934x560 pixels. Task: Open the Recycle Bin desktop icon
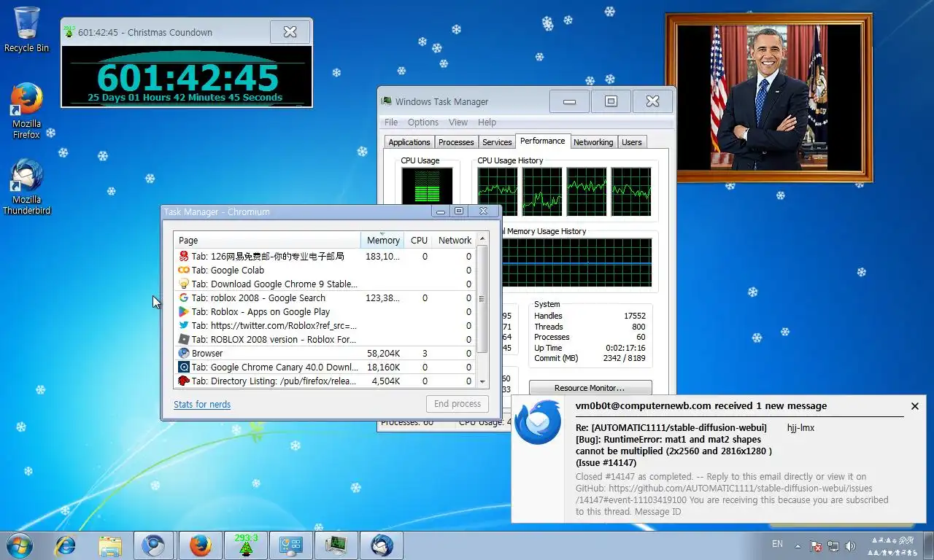[27, 29]
